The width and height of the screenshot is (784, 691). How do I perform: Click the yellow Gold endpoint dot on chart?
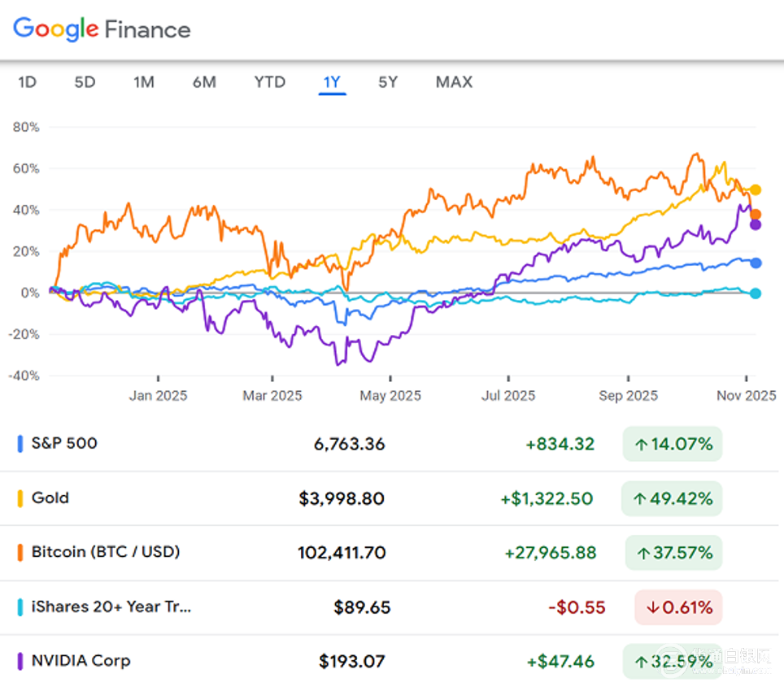[756, 189]
